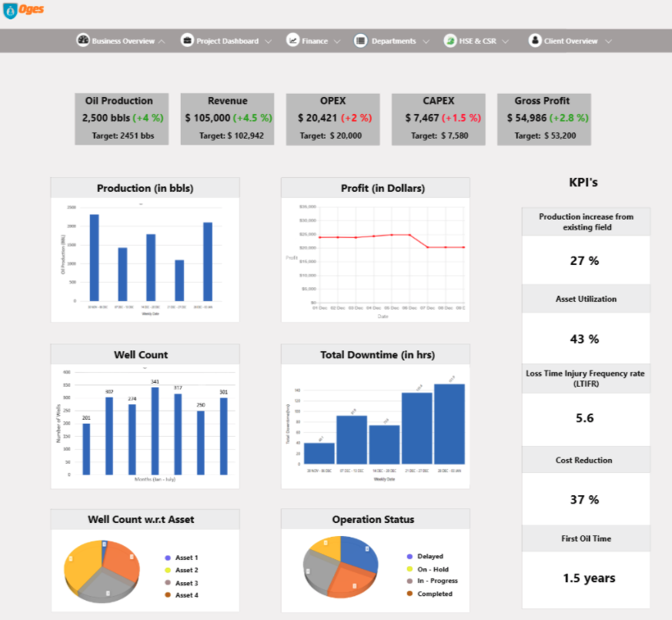Expand the HSE & CSR chevron
Image resolution: width=672 pixels, height=620 pixels.
(x=505, y=42)
